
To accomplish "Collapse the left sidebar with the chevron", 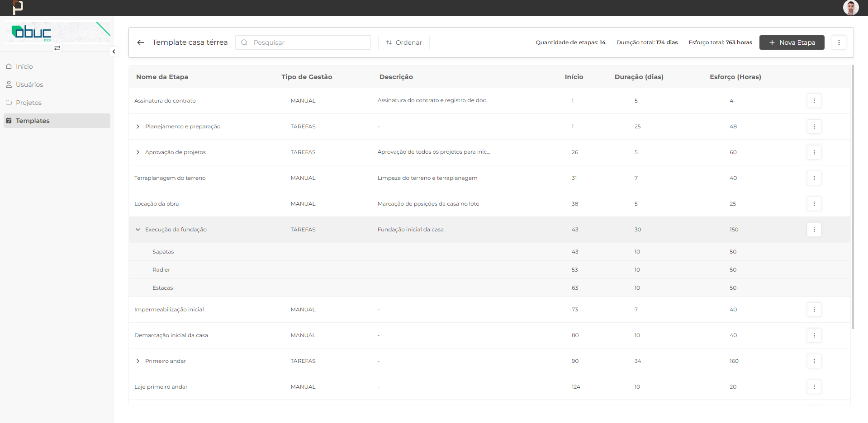I will coord(114,52).
